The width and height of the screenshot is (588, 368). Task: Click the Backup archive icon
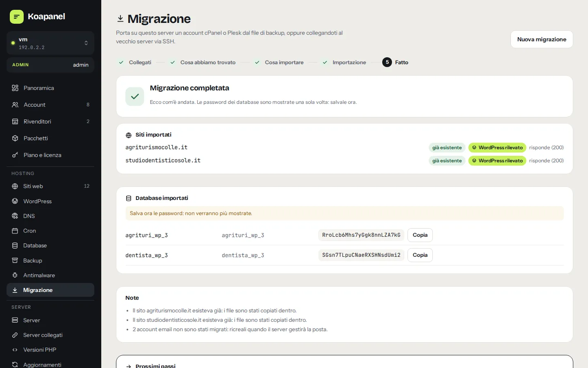tap(15, 260)
